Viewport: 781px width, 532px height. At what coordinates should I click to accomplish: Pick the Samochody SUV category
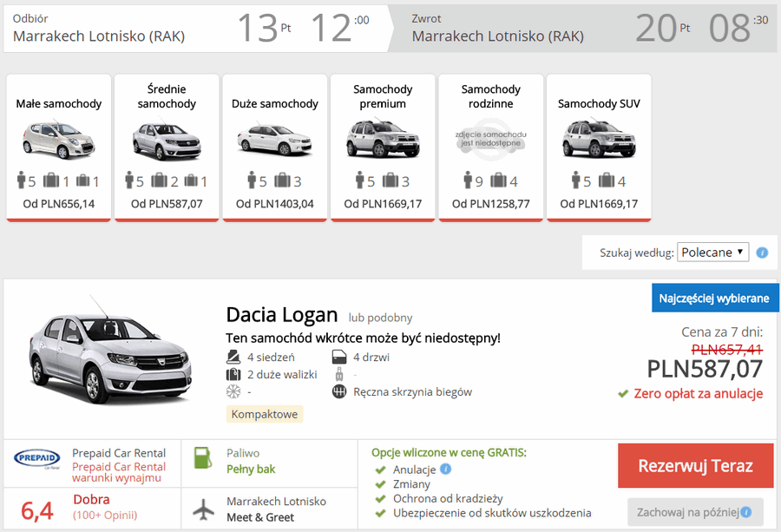click(599, 147)
